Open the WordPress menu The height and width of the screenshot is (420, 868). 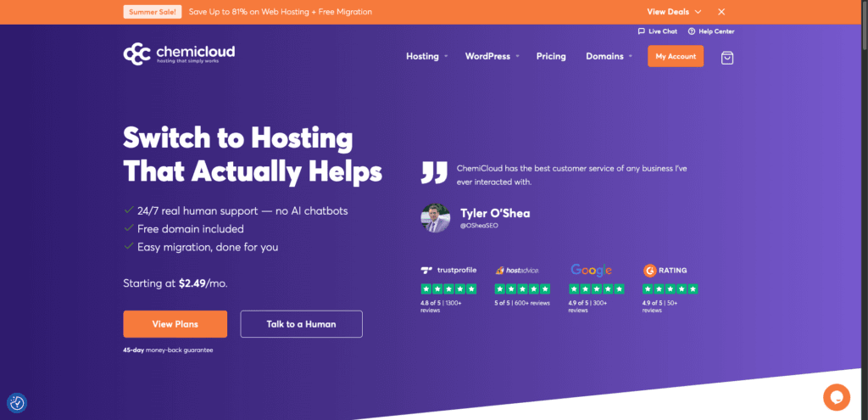(x=487, y=57)
